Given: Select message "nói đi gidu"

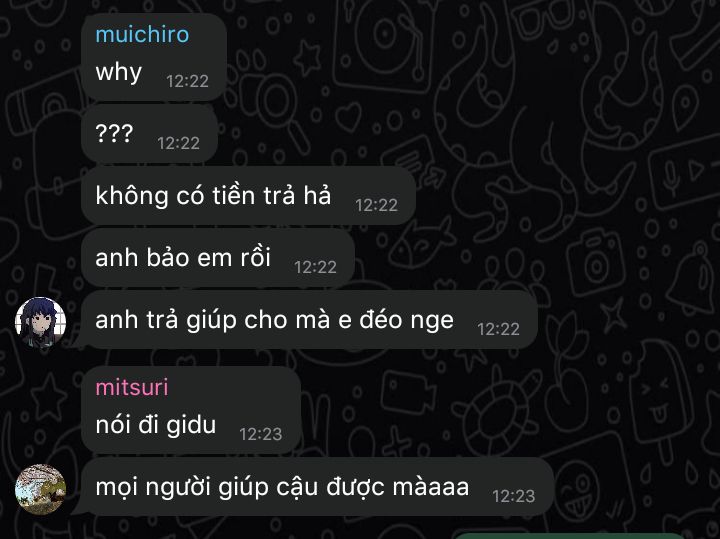Looking at the screenshot, I should pyautogui.click(x=156, y=425).
